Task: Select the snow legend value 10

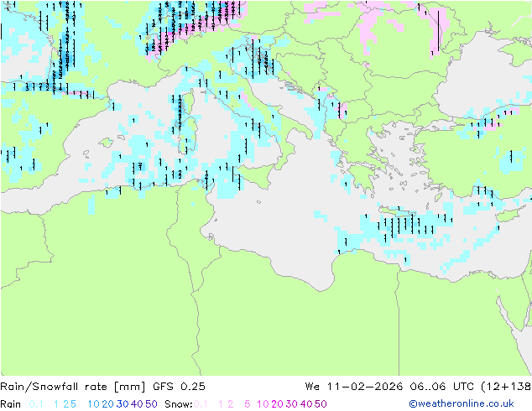Action: click(263, 404)
